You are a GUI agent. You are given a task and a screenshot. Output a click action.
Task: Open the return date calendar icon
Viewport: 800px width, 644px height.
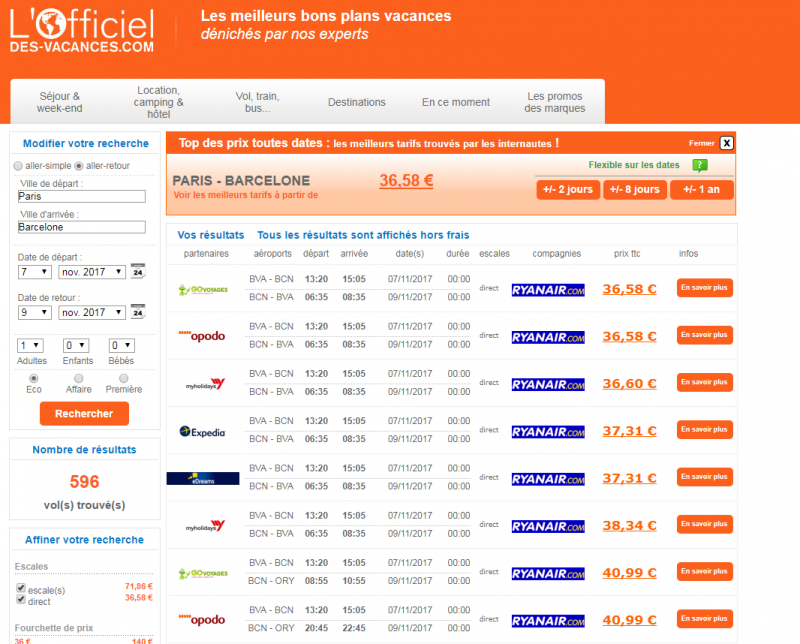tap(138, 311)
